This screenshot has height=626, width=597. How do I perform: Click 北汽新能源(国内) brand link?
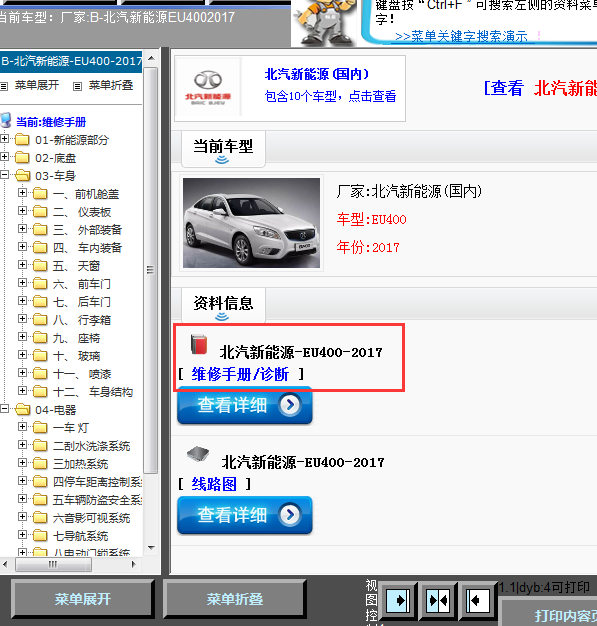pos(317,74)
